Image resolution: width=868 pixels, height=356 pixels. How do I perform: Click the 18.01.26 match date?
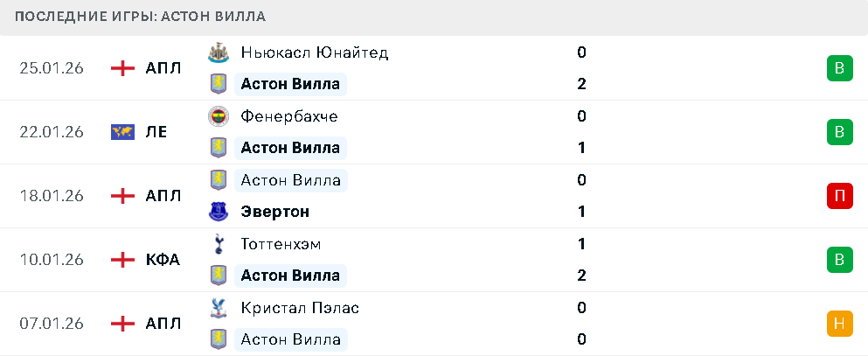click(52, 196)
